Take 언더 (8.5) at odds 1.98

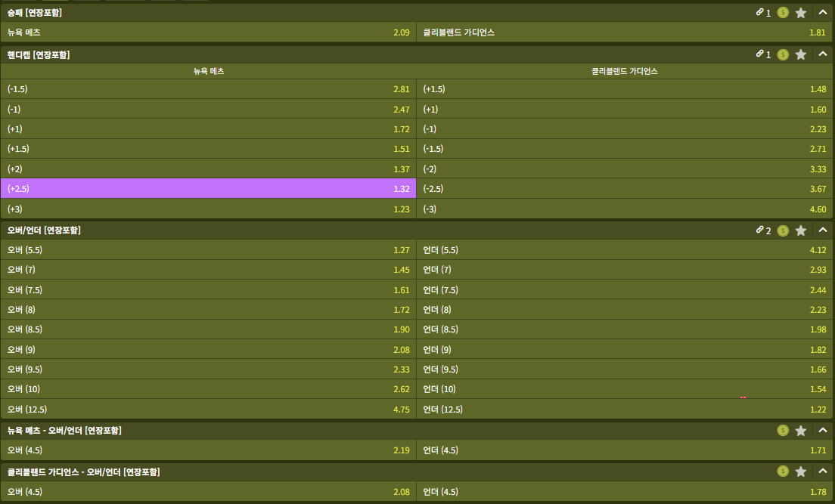624,329
